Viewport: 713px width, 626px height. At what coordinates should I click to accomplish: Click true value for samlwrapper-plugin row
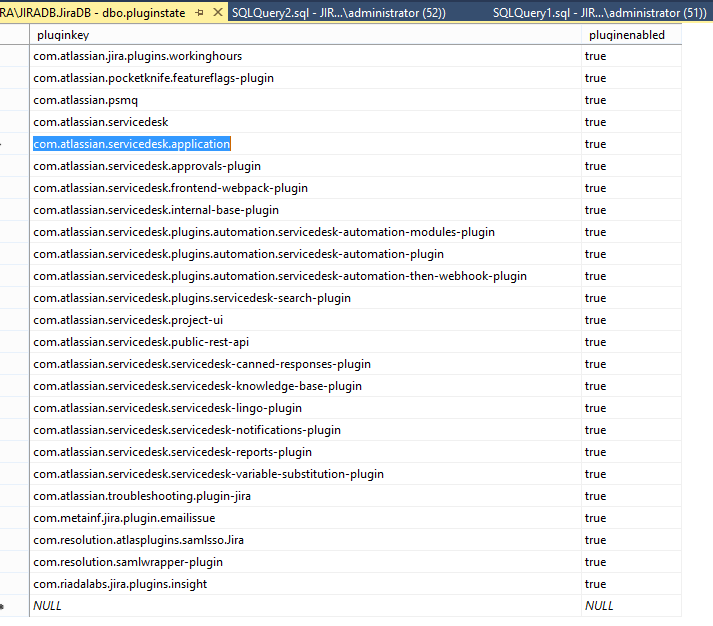tap(631, 562)
